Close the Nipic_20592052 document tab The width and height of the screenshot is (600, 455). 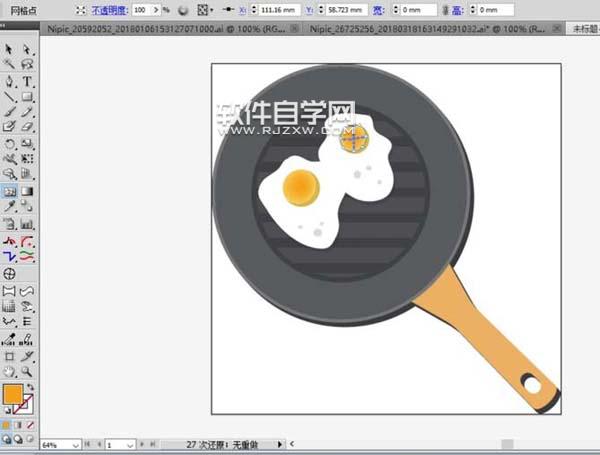click(294, 28)
